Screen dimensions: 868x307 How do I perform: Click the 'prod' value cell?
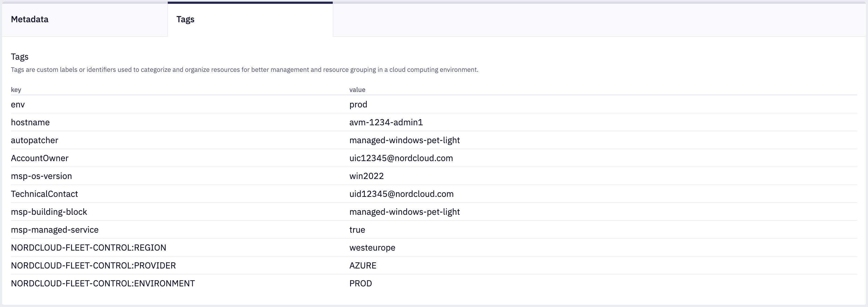[358, 104]
